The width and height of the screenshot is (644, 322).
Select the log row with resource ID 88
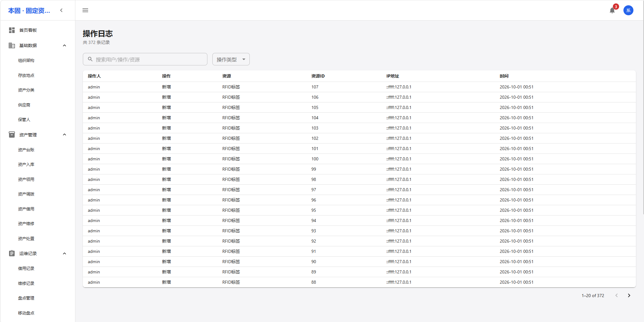[359, 282]
